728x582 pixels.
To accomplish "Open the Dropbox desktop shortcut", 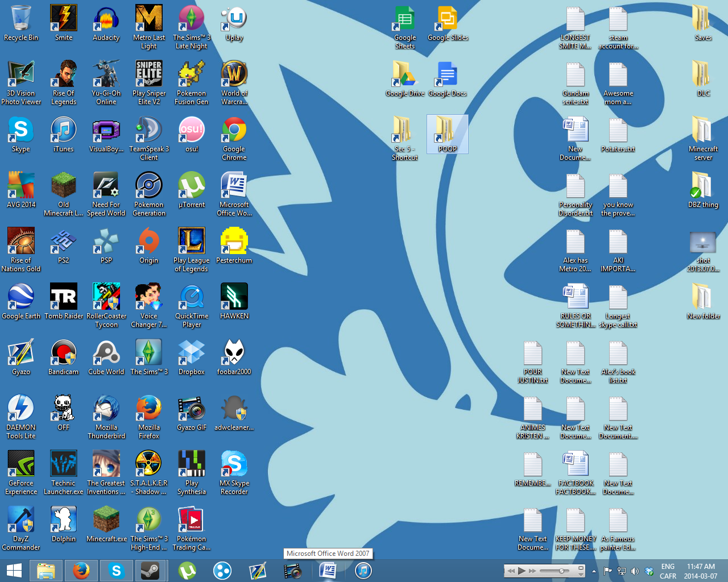I will 192,357.
